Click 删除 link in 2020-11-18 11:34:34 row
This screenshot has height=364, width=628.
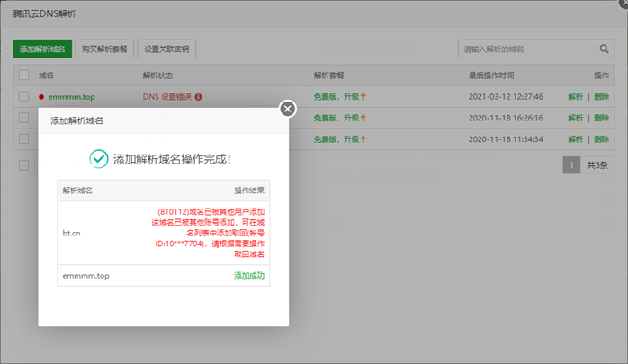point(602,138)
